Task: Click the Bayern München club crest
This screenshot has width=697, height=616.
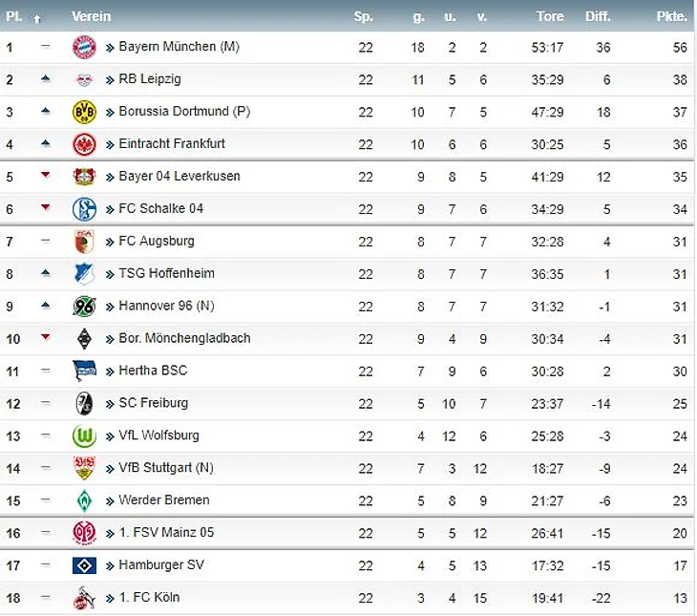Action: click(x=85, y=47)
